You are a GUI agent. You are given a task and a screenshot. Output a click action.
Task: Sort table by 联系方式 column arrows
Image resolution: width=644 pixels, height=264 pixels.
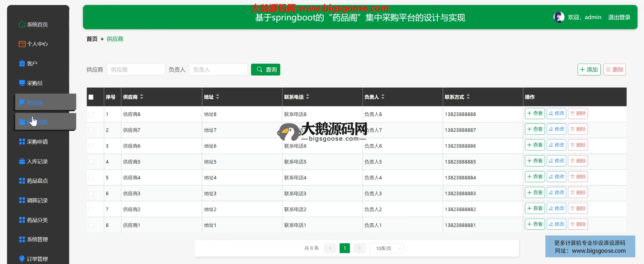[468, 97]
